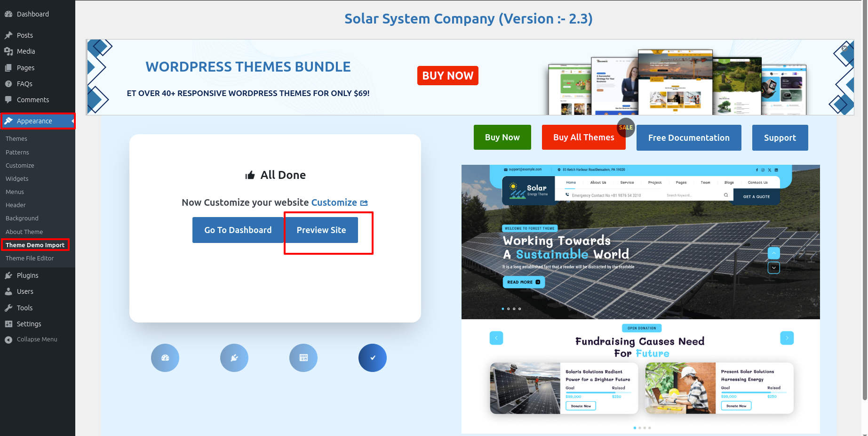Click the Comments bubble icon
The image size is (868, 436).
[x=8, y=100]
